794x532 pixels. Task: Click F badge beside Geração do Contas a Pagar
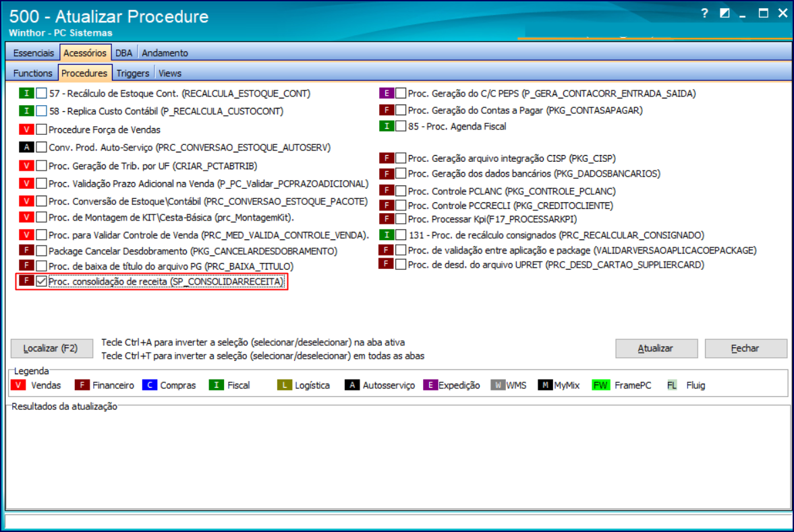coord(387,110)
